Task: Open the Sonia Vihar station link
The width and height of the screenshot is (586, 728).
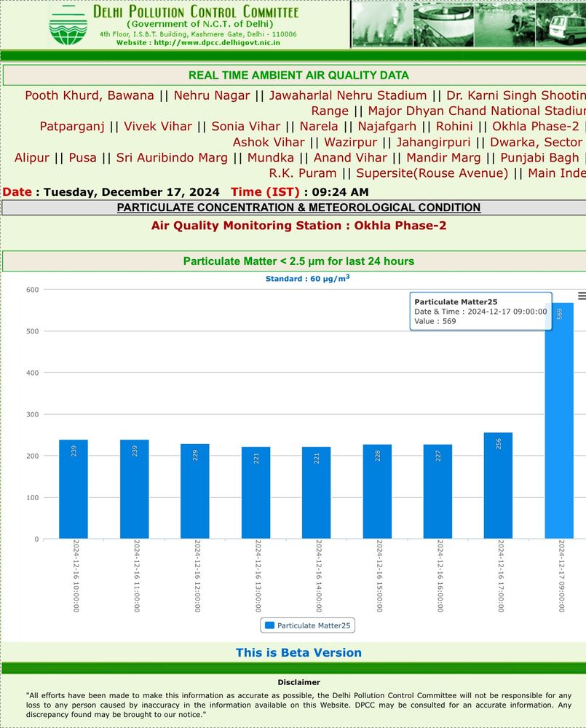Action: coord(245,126)
